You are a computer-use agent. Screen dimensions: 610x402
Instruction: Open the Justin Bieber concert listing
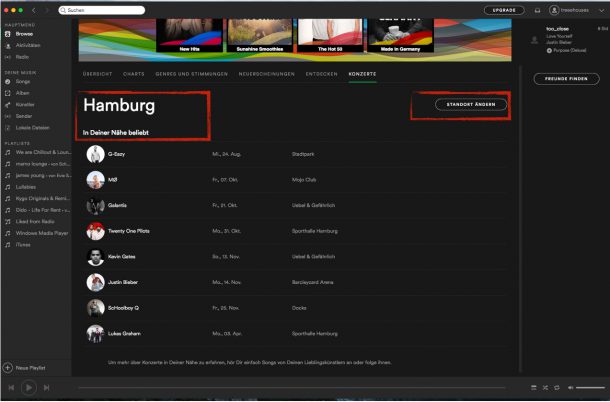click(296, 283)
